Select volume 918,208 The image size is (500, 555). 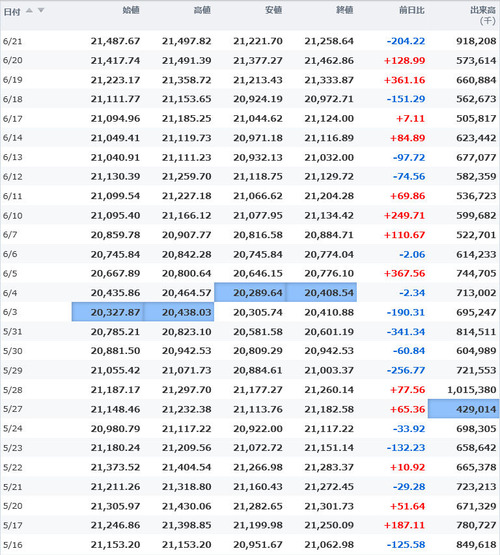coord(476,41)
